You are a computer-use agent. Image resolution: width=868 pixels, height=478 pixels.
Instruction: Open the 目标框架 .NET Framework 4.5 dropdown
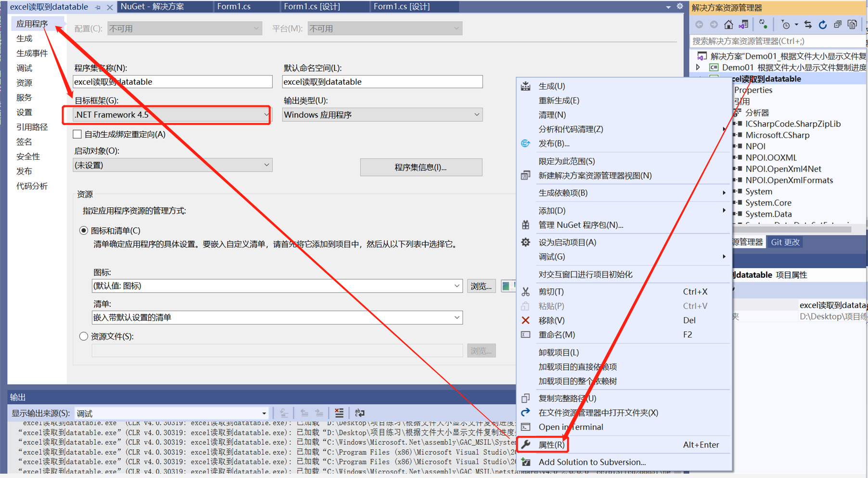pos(171,115)
